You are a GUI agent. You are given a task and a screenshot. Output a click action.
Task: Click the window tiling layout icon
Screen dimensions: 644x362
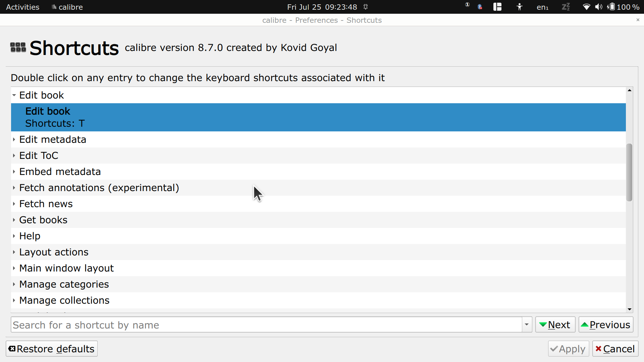[x=497, y=7]
